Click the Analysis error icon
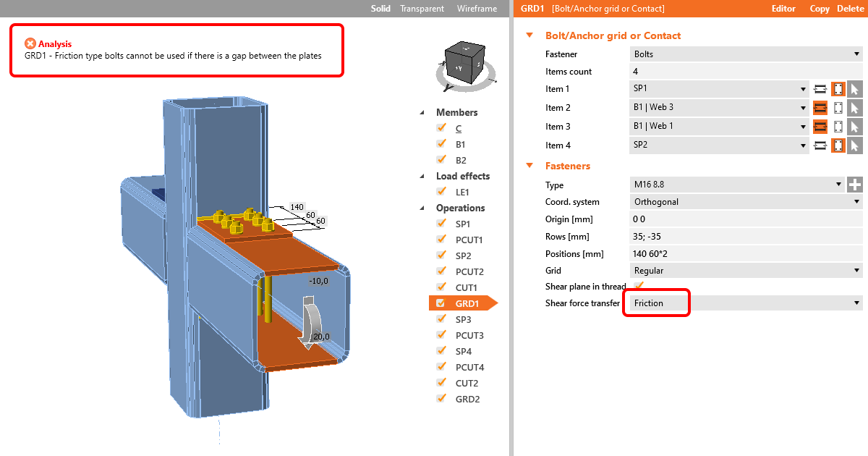Viewport: 868px width, 456px height. click(30, 43)
